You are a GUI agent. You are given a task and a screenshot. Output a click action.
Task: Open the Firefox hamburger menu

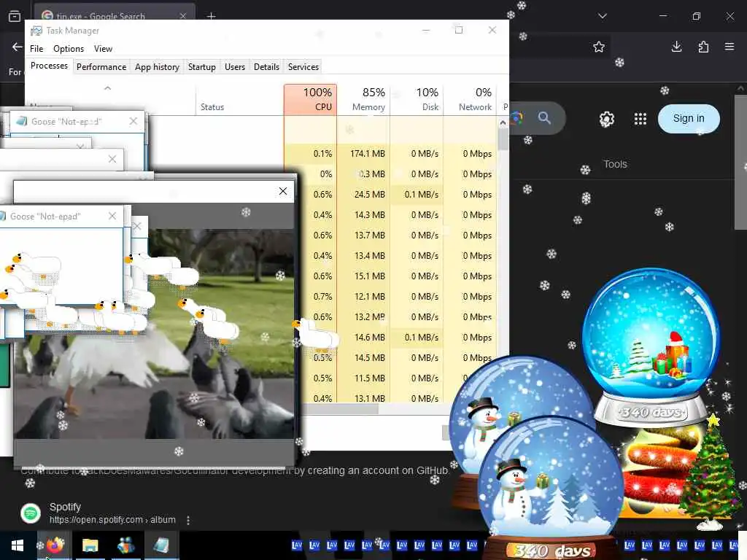point(729,47)
